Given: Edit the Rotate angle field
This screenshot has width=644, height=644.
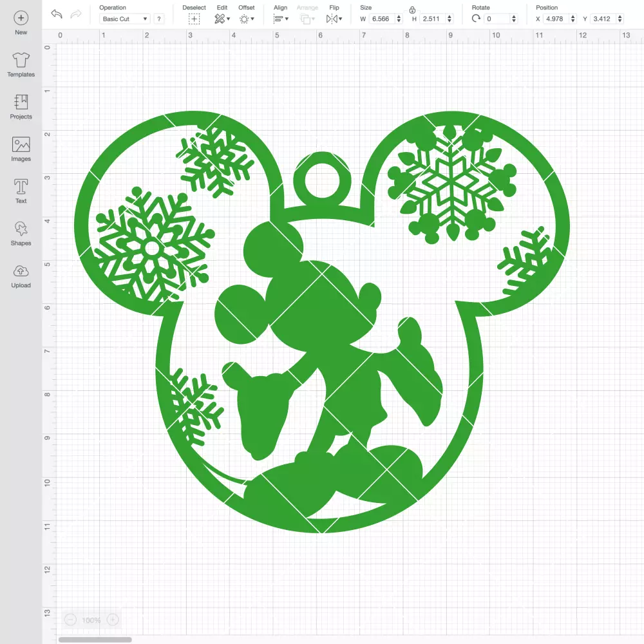Looking at the screenshot, I should [x=497, y=19].
